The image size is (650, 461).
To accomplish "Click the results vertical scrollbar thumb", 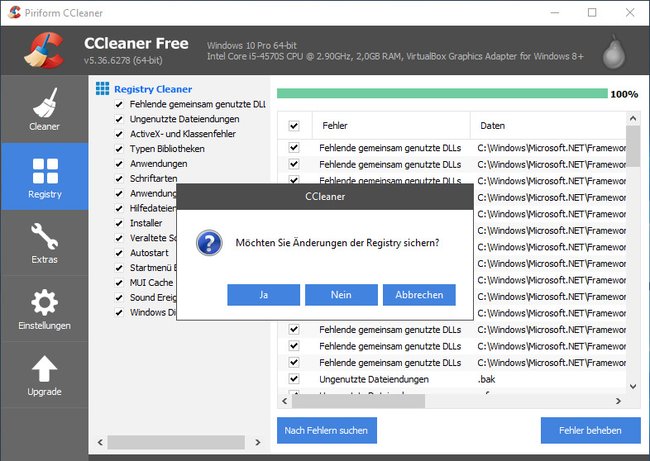I will pyautogui.click(x=633, y=146).
